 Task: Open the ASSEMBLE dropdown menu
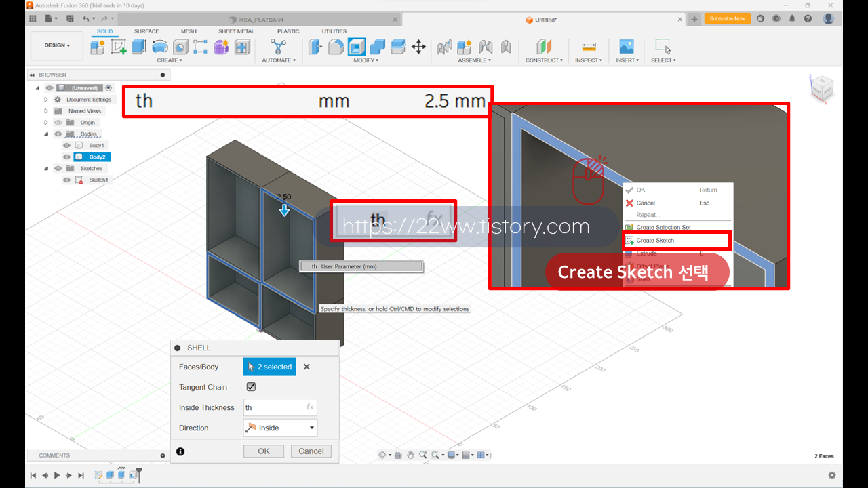point(475,60)
